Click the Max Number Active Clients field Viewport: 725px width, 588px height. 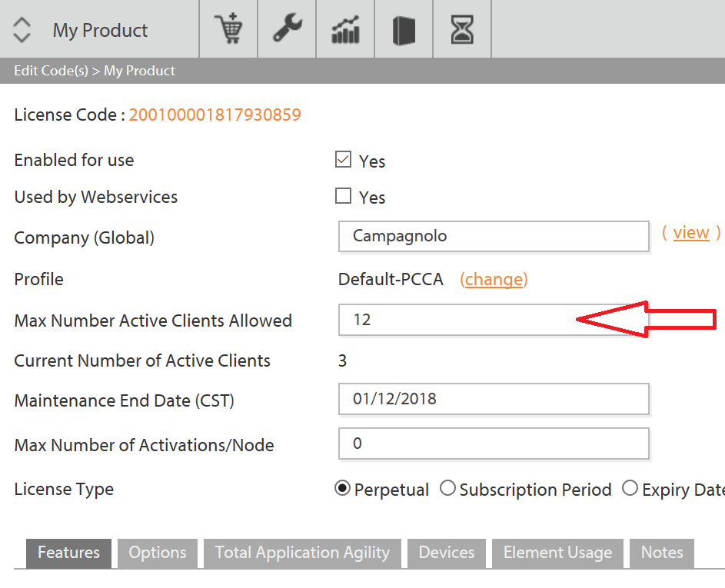pyautogui.click(x=461, y=320)
